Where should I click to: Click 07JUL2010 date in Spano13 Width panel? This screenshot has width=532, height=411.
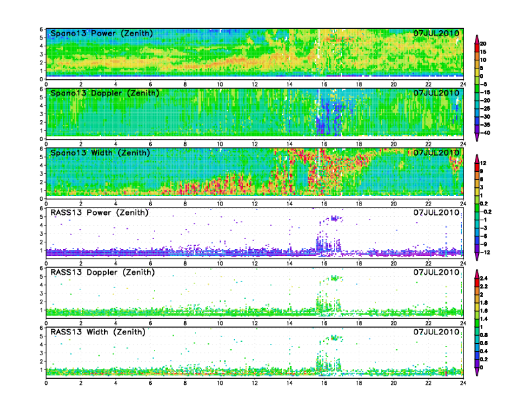pos(436,152)
